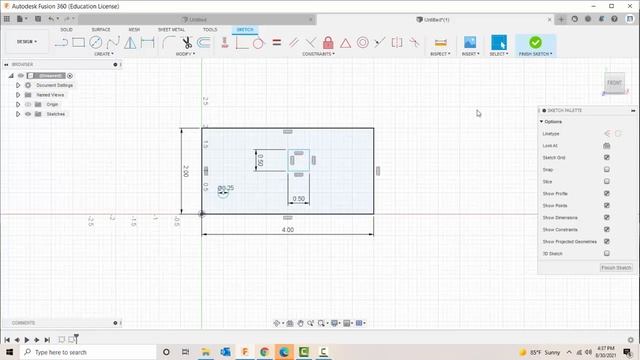Select the Circle sketch tool
This screenshot has width=640, height=360.
pyautogui.click(x=96, y=42)
